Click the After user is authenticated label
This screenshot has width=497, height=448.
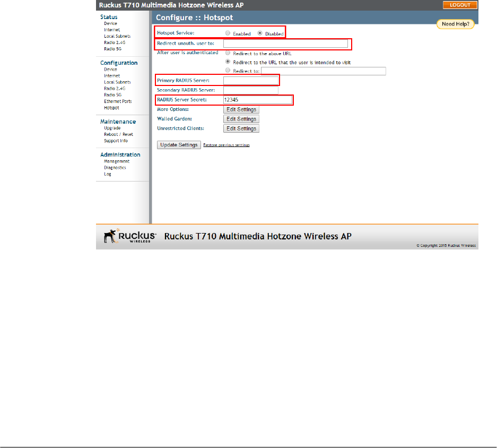[x=188, y=53]
